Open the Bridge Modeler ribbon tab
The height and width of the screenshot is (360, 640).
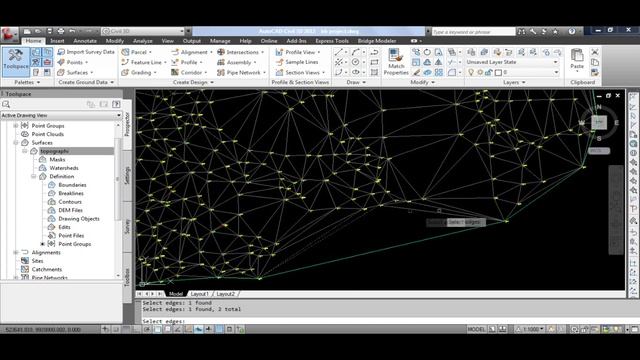click(377, 41)
